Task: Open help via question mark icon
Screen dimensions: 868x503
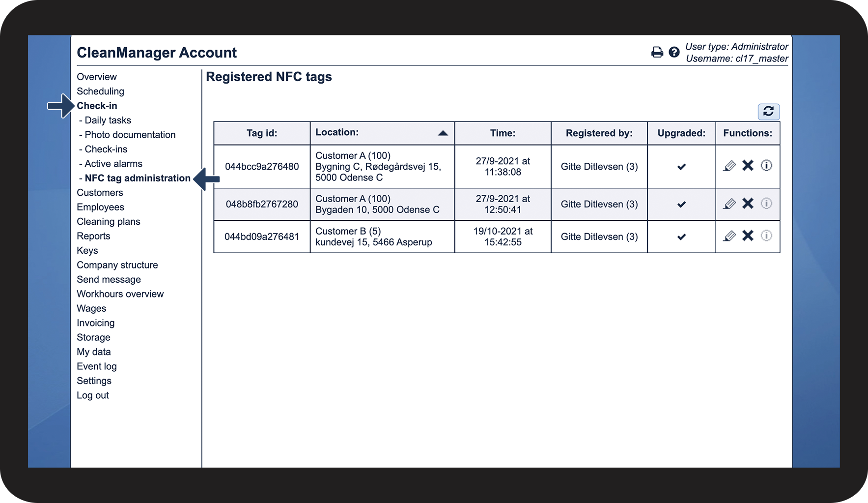Action: point(674,52)
